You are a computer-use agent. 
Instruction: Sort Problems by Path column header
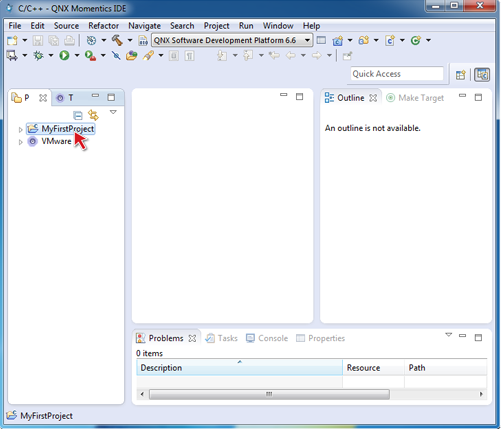446,368
